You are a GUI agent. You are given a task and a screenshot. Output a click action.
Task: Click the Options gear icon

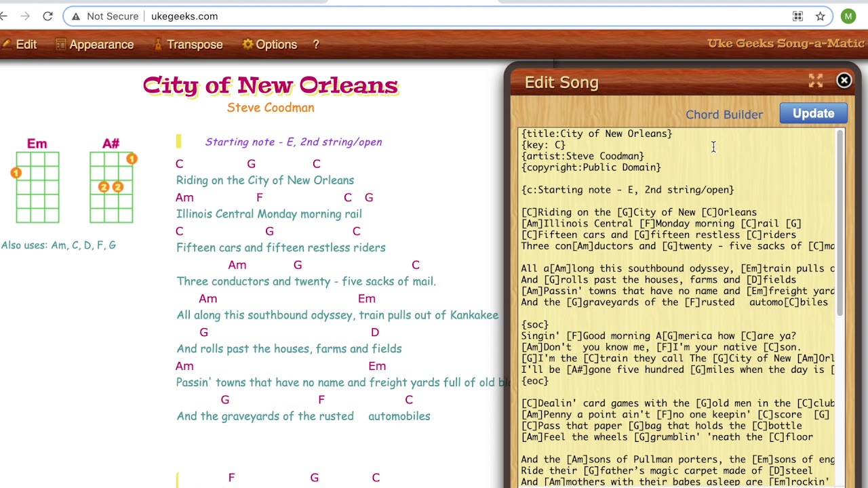pyautogui.click(x=248, y=45)
